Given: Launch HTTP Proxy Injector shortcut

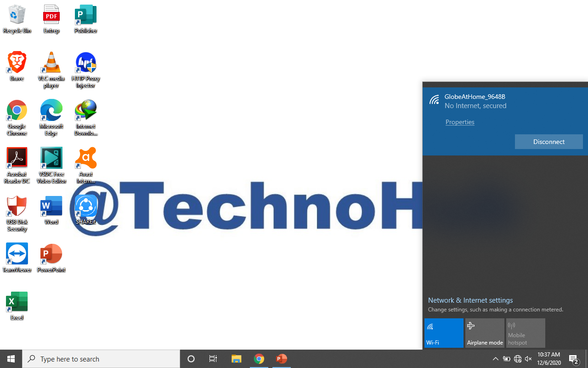Looking at the screenshot, I should tap(85, 69).
